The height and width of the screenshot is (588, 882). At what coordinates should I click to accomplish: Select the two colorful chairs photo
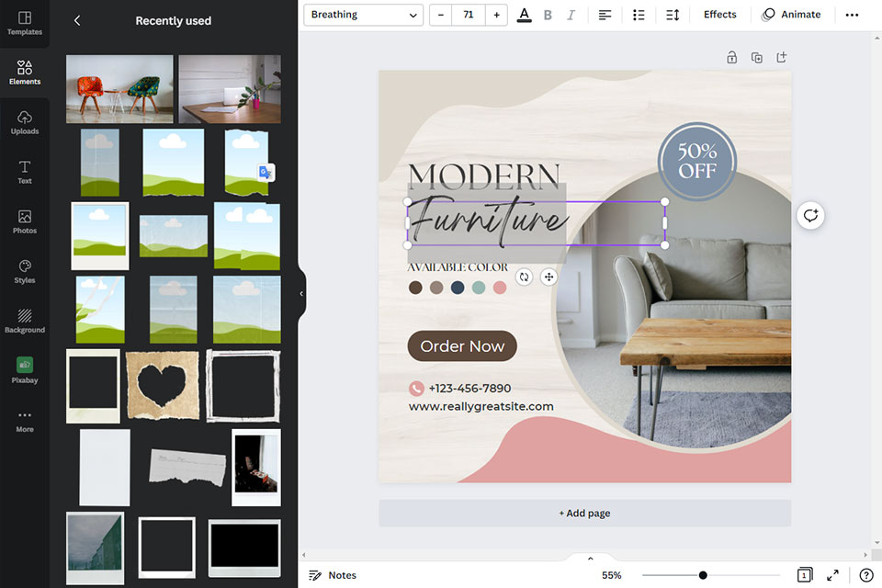click(x=119, y=89)
